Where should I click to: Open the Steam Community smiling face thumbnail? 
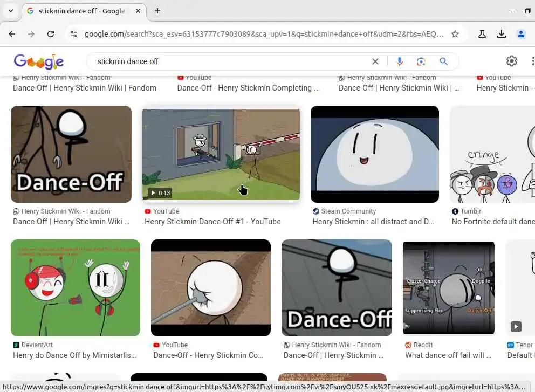point(375,154)
